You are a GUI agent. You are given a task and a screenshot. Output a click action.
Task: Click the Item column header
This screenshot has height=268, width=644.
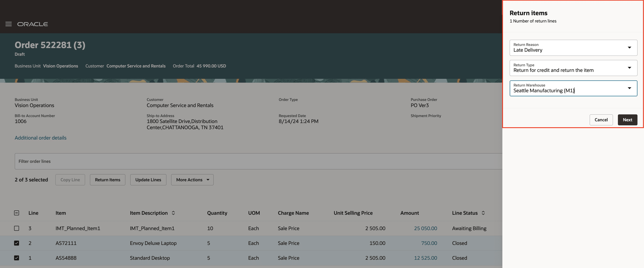pos(61,213)
